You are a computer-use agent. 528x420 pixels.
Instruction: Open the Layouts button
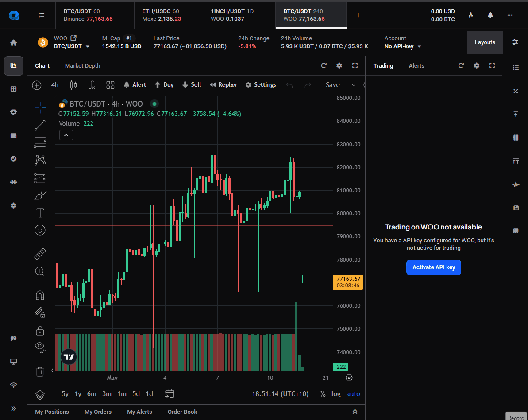485,42
